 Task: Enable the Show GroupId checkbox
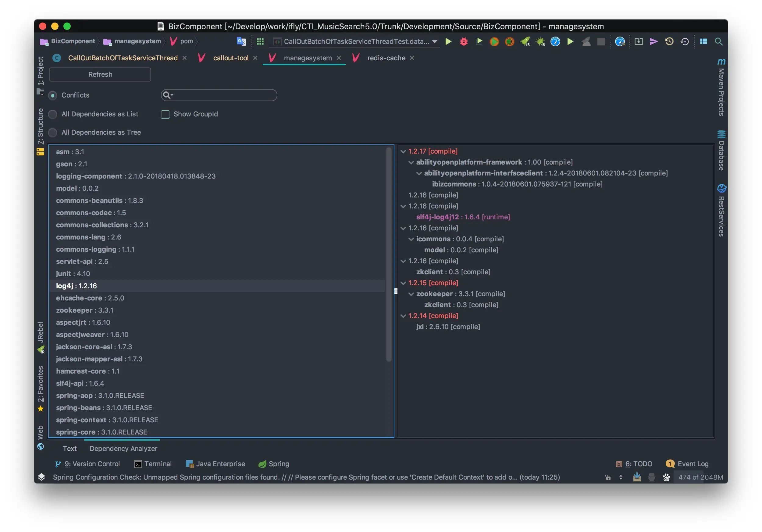[x=165, y=115]
